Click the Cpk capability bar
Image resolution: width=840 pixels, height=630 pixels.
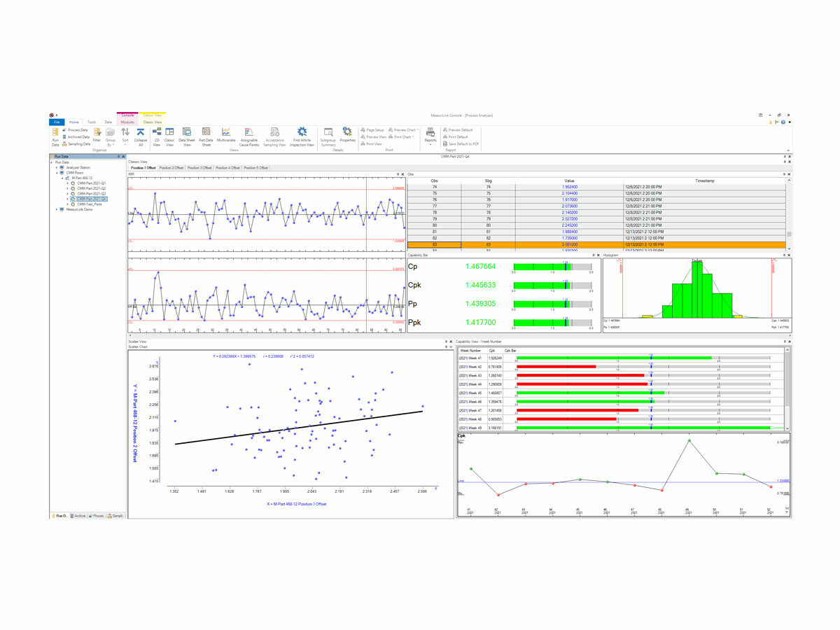553,285
